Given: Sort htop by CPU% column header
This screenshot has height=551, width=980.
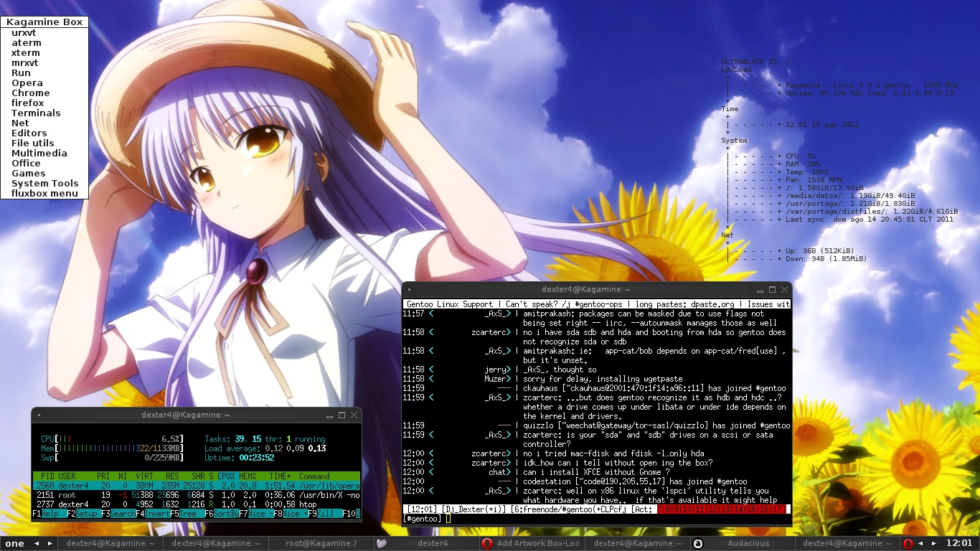Looking at the screenshot, I should coord(226,476).
